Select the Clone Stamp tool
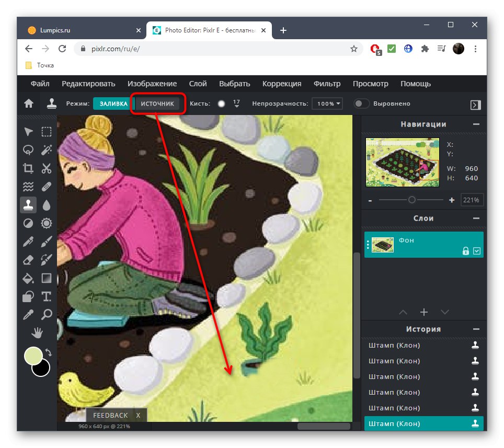 click(28, 204)
